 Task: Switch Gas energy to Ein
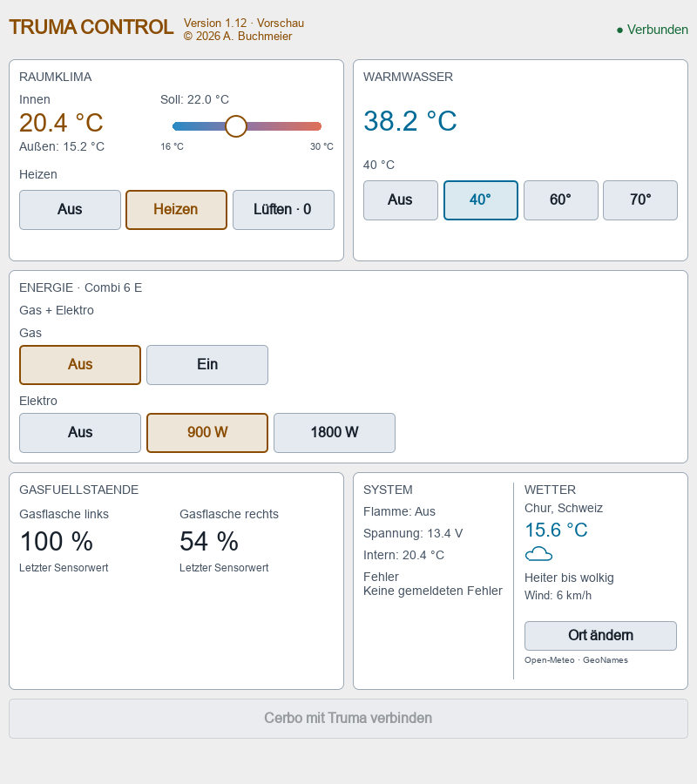[207, 365]
